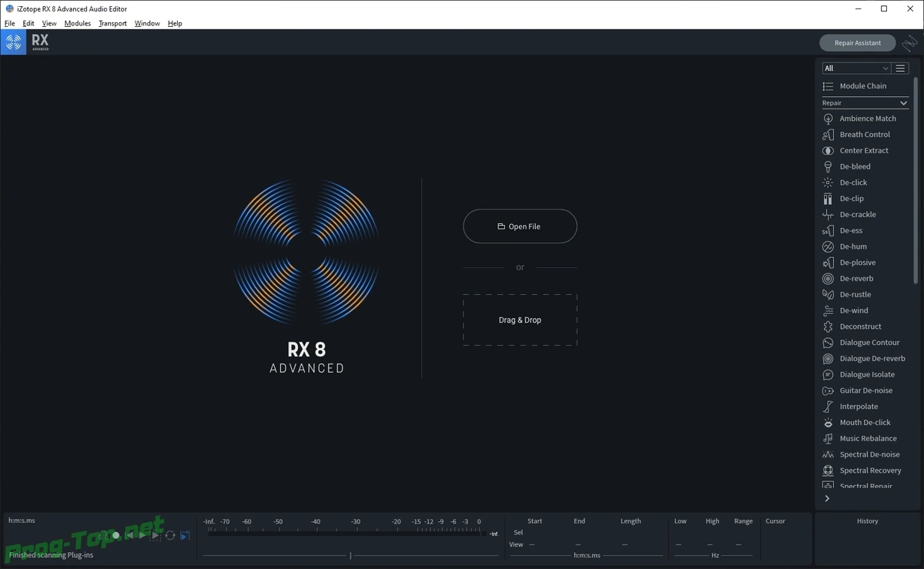
Task: Toggle the headphones input monitor button
Action: (103, 535)
